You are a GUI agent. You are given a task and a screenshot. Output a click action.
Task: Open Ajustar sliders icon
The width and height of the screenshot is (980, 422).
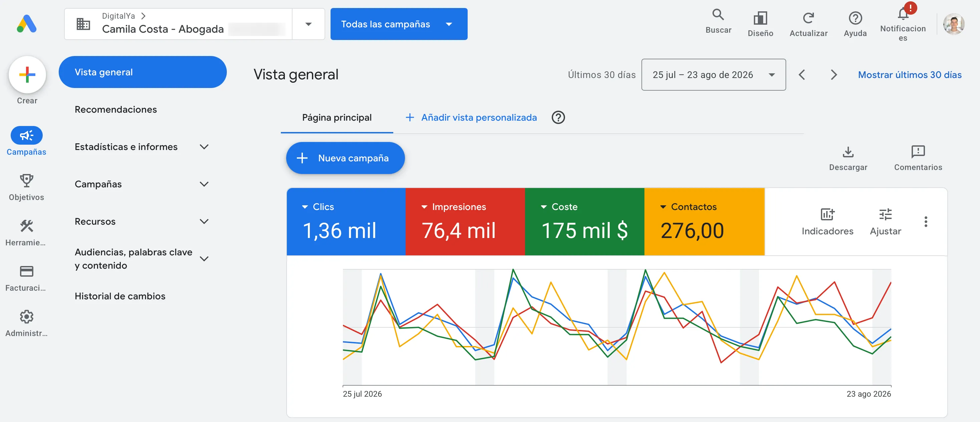(x=885, y=214)
